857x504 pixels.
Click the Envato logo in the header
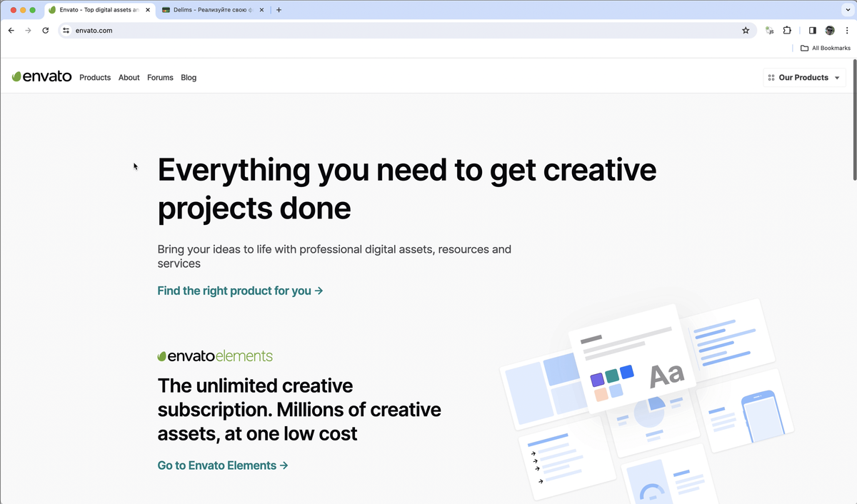click(41, 76)
